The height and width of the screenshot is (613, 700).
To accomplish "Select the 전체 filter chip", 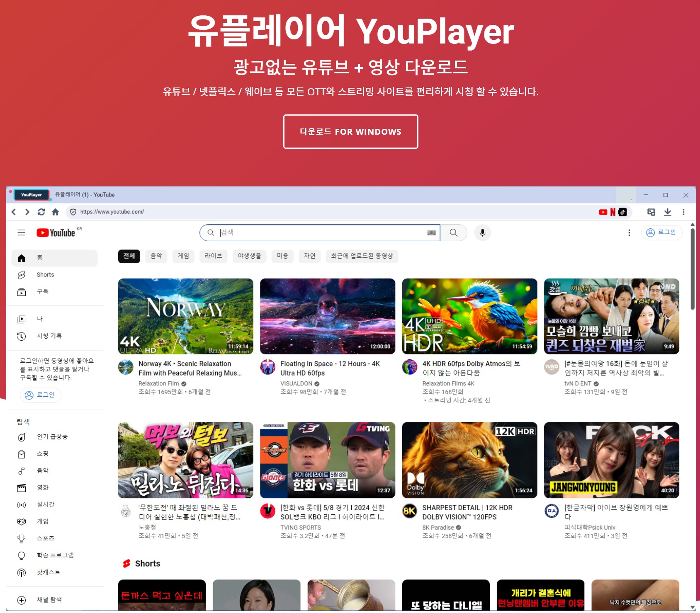I will tap(129, 256).
